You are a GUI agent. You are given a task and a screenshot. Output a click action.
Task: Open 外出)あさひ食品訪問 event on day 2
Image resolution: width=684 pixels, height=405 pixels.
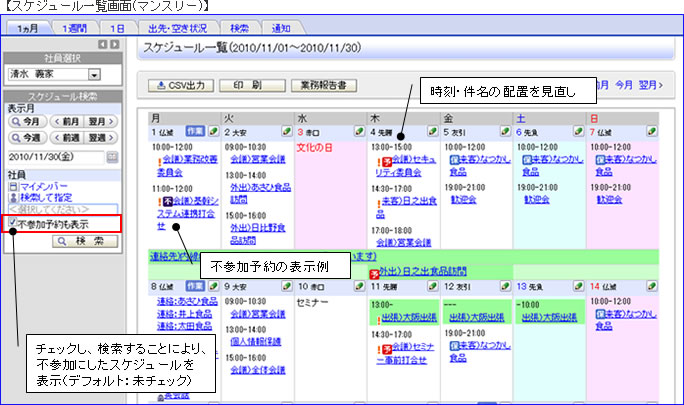tap(260, 193)
